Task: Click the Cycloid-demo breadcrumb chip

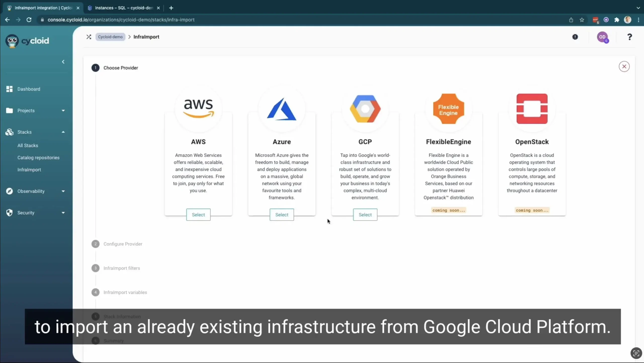Action: pyautogui.click(x=110, y=37)
